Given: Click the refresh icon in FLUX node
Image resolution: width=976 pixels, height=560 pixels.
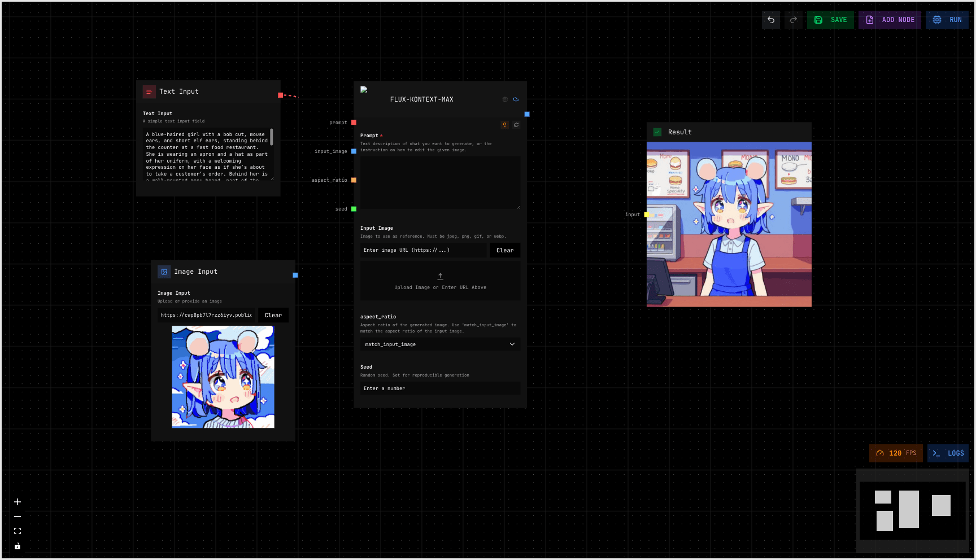Looking at the screenshot, I should pos(516,125).
